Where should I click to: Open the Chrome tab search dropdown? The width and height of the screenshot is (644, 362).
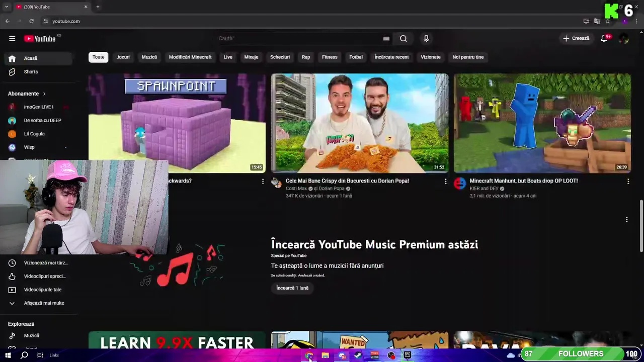(x=7, y=7)
